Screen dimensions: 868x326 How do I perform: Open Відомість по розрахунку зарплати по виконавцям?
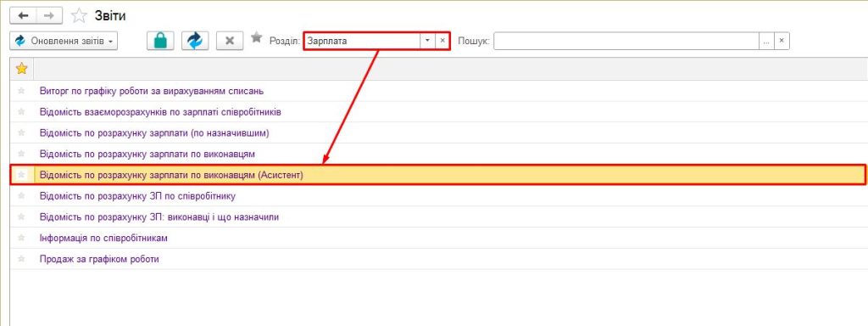(147, 154)
